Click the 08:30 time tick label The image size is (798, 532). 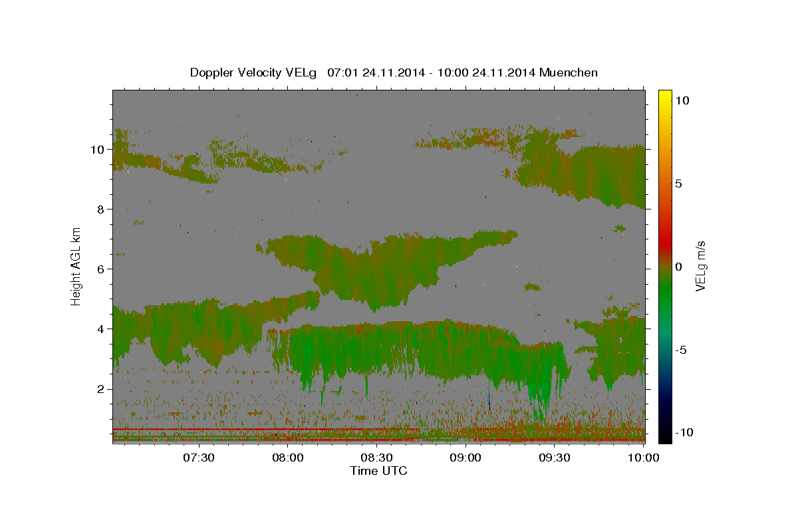click(x=377, y=458)
